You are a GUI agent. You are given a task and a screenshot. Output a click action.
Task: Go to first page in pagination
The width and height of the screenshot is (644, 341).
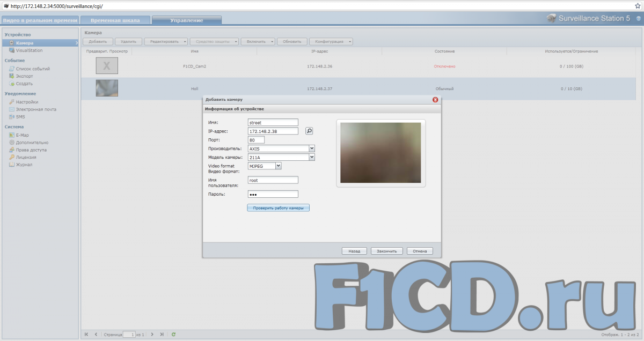[86, 334]
